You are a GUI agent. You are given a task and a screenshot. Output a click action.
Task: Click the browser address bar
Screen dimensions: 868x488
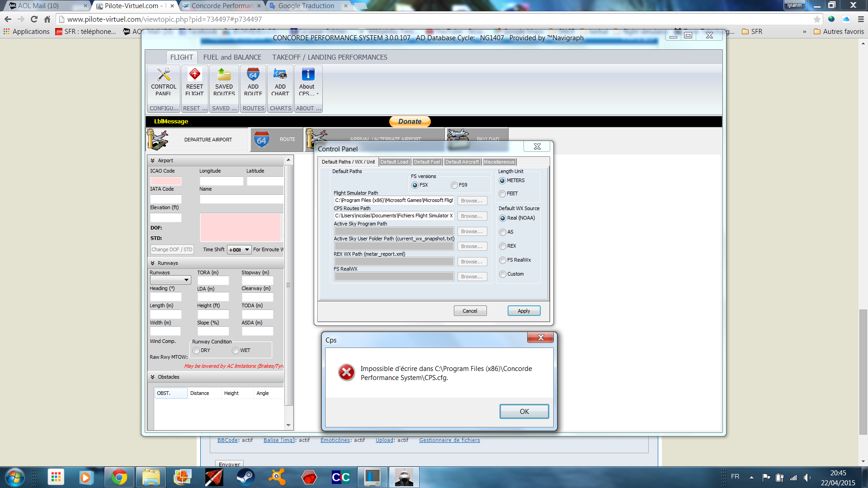pos(434,19)
